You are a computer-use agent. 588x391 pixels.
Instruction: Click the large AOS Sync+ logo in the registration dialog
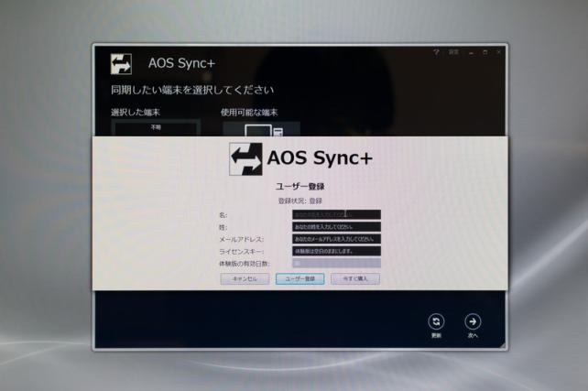pos(245,159)
